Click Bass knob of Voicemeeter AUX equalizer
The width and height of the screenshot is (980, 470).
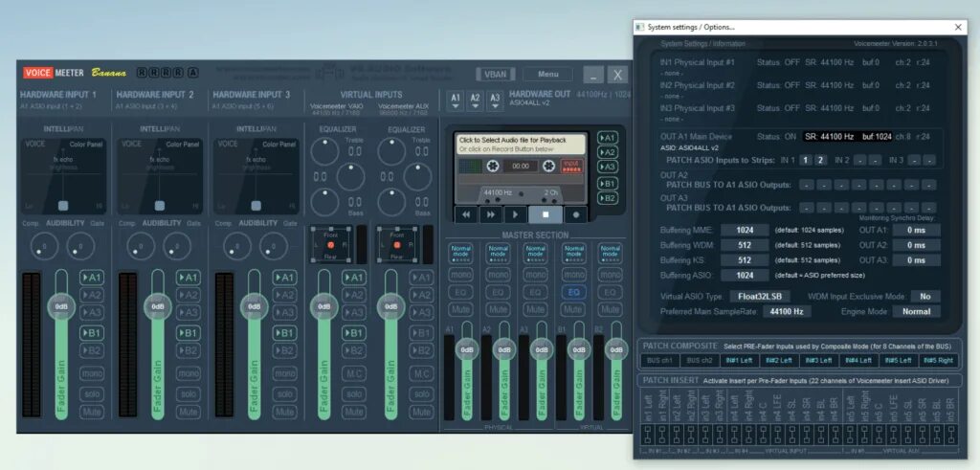(x=391, y=202)
